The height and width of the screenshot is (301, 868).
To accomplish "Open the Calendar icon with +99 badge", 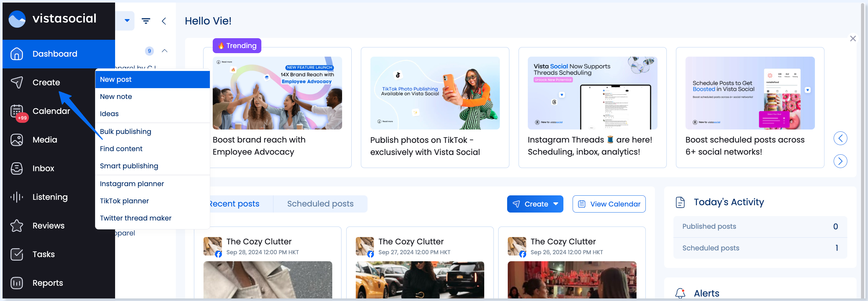I will coord(17,111).
